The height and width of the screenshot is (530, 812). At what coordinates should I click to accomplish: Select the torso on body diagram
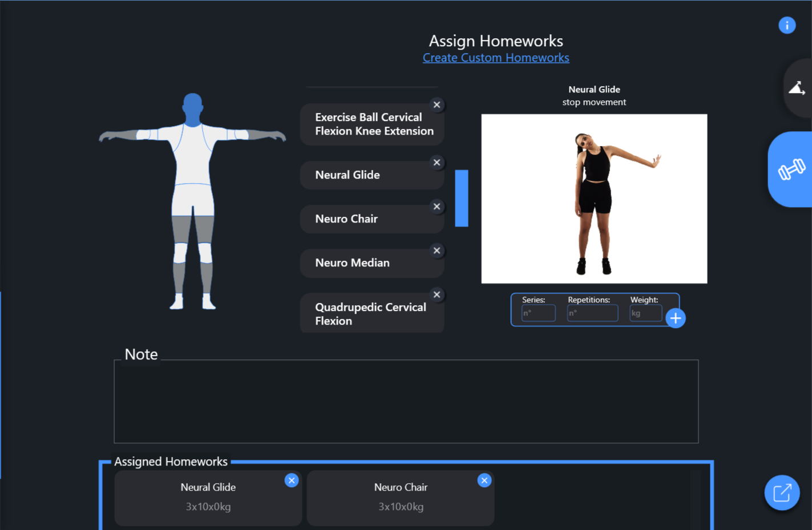193,154
